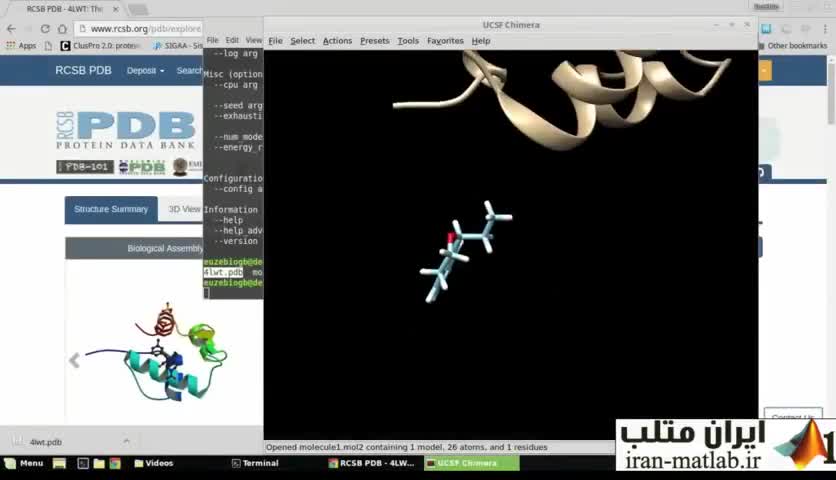Expand the 4lwt.pdb download options chevron
This screenshot has width=836, height=480.
pos(126,441)
